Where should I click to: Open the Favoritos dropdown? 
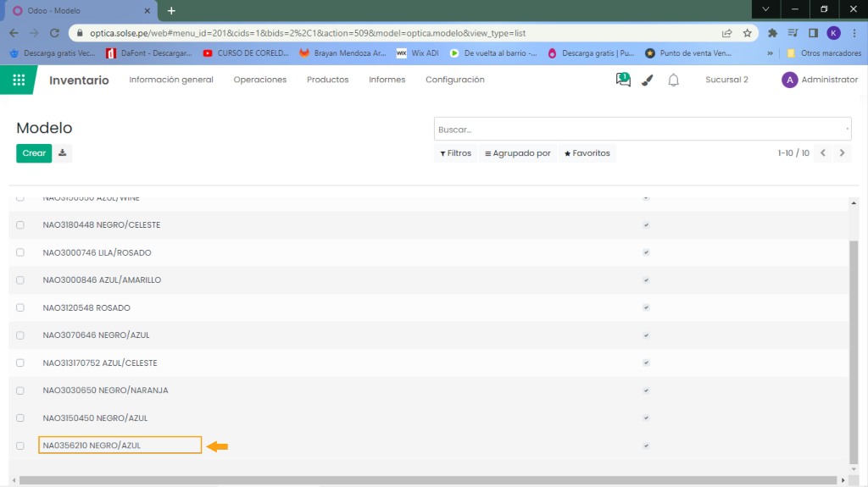pyautogui.click(x=587, y=153)
